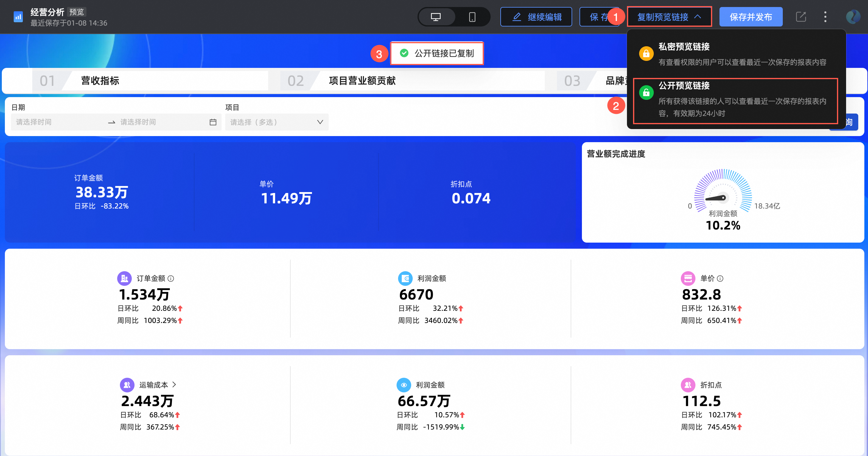Image resolution: width=868 pixels, height=456 pixels.
Task: Click the user avatar icon
Action: [853, 17]
